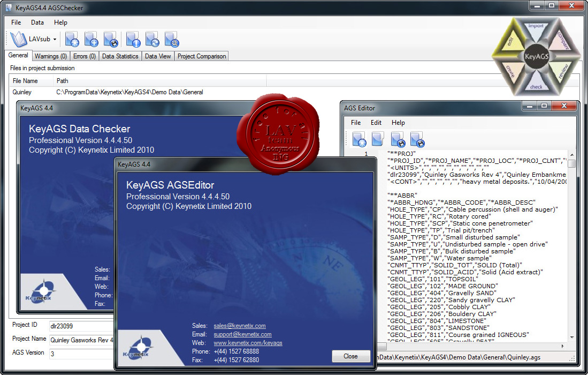Screen dimensions: 588x375
Task: Click the Quinley.ags path in editor status bar
Action: coord(458,357)
